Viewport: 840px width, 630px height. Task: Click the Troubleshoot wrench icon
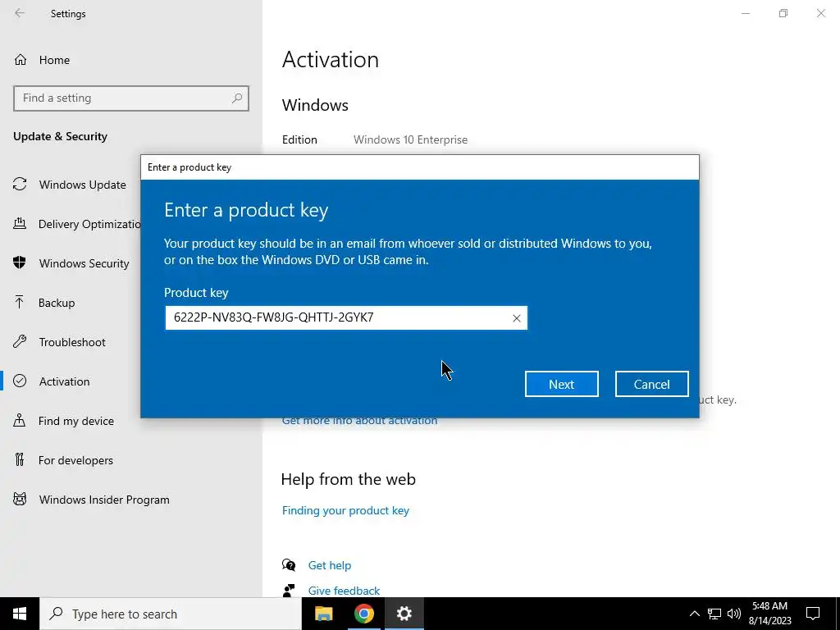(x=20, y=341)
